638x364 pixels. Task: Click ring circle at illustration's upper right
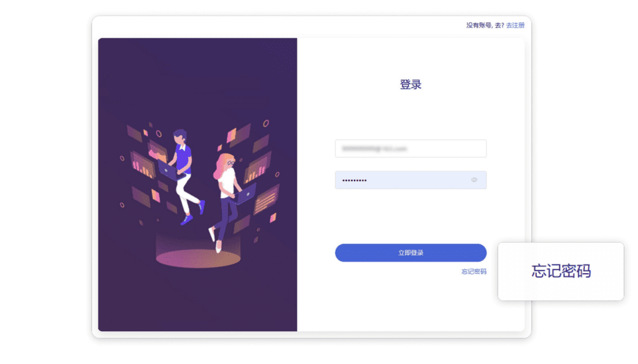[265, 123]
